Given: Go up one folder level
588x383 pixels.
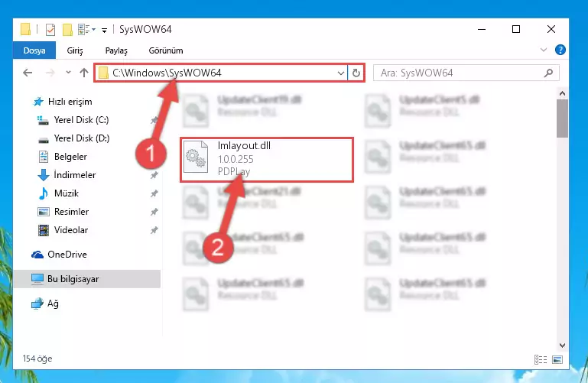Looking at the screenshot, I should pos(84,73).
